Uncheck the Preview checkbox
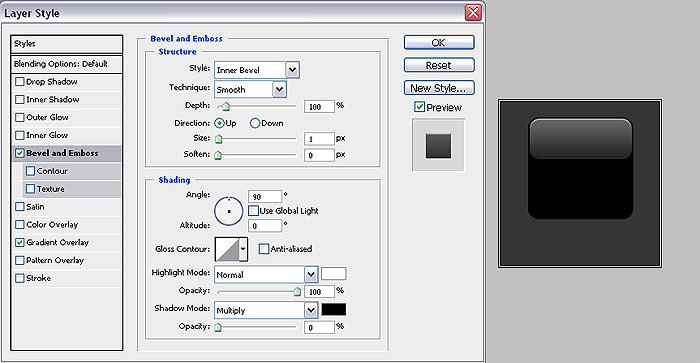 pos(419,107)
